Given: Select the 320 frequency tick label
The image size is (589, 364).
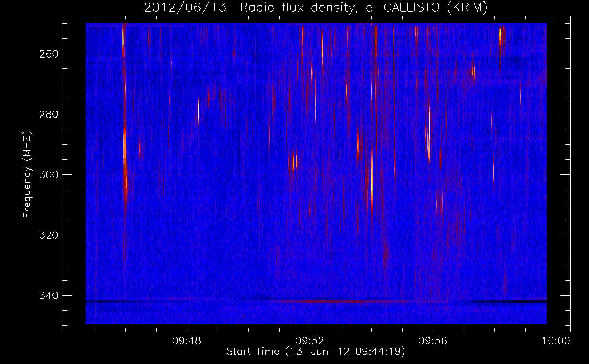Looking at the screenshot, I should point(48,235).
